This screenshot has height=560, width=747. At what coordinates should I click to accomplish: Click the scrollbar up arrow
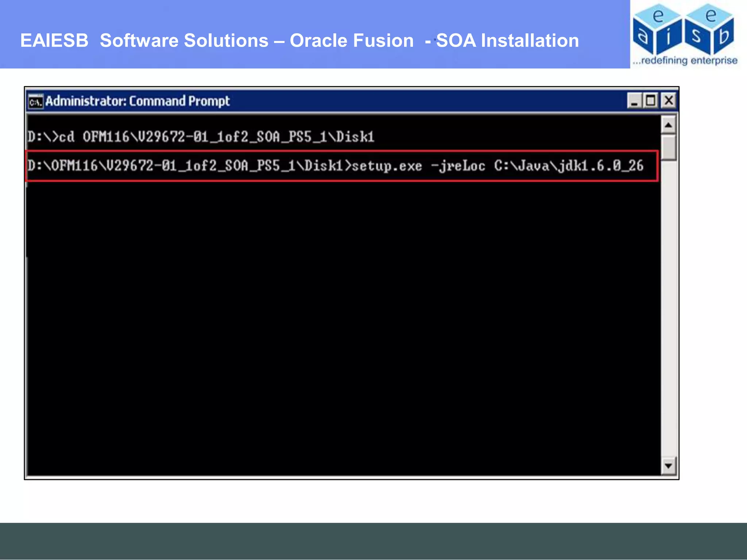pos(668,125)
